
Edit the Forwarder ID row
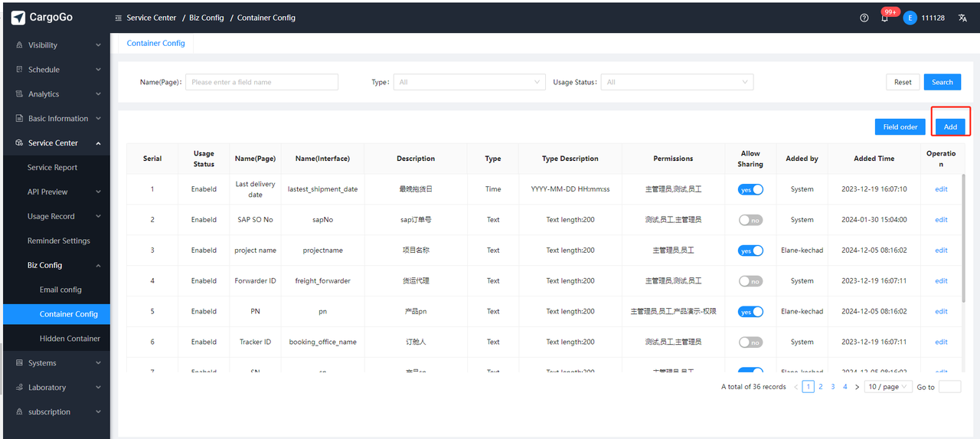point(941,281)
